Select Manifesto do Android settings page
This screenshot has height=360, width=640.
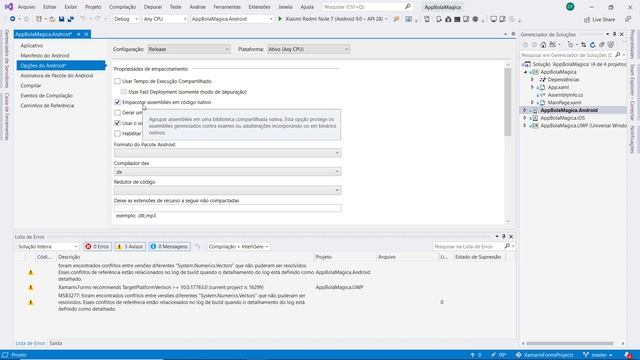pos(45,56)
